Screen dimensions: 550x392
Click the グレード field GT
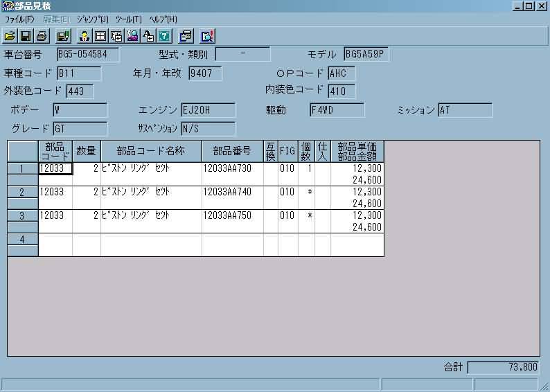80,129
